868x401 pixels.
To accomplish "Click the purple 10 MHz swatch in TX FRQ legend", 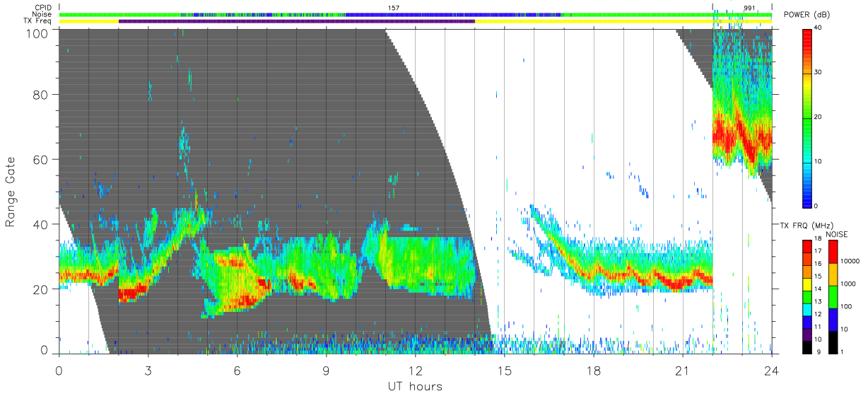I will (808, 337).
